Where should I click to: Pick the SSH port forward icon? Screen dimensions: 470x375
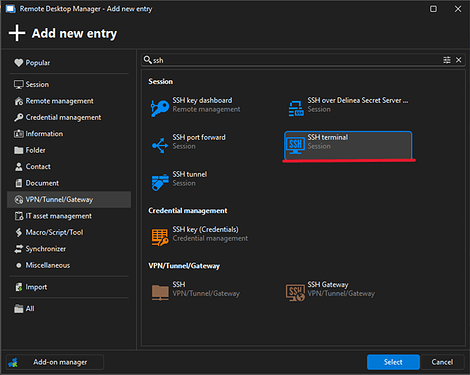[x=160, y=145]
